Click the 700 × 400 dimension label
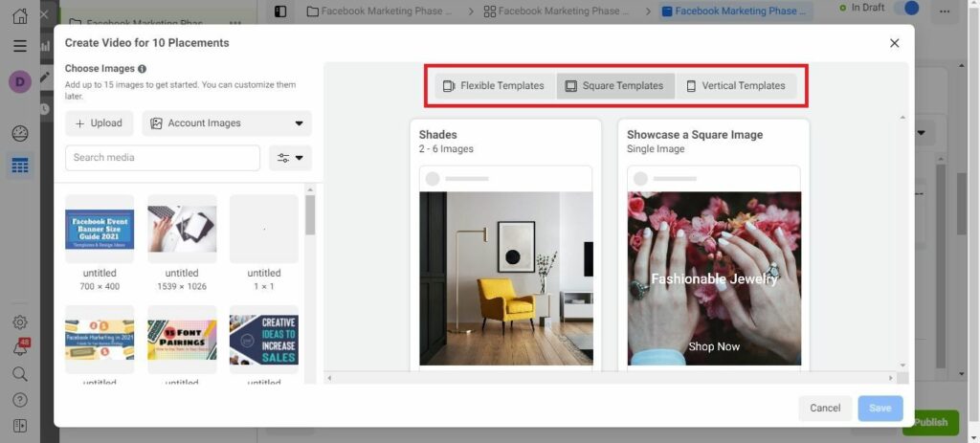The image size is (980, 443). (x=100, y=287)
